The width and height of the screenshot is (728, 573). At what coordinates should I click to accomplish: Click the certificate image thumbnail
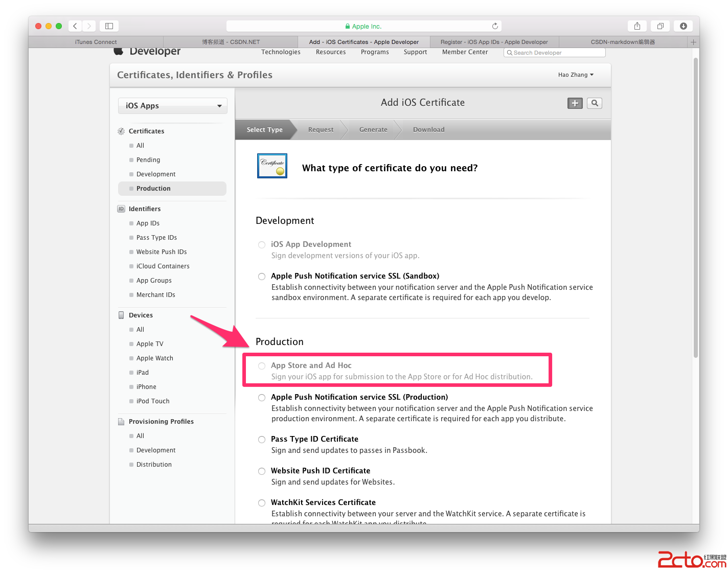[272, 166]
